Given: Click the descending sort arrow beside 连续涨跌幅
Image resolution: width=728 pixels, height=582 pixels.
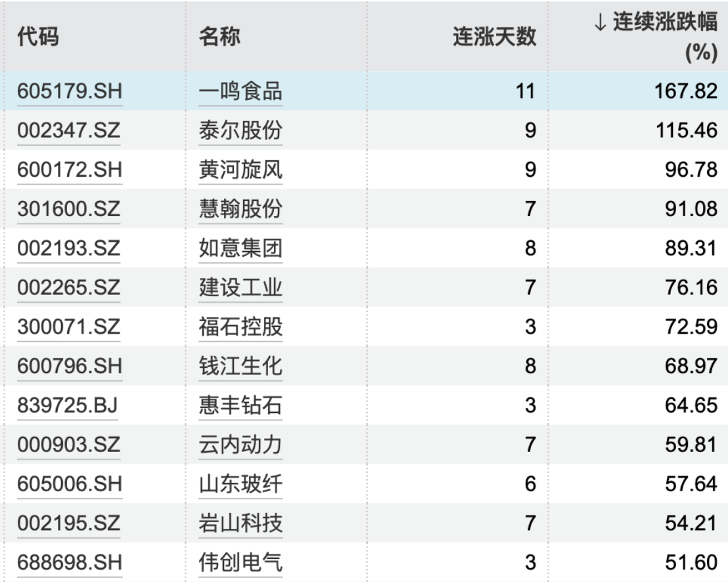Looking at the screenshot, I should pos(601,22).
